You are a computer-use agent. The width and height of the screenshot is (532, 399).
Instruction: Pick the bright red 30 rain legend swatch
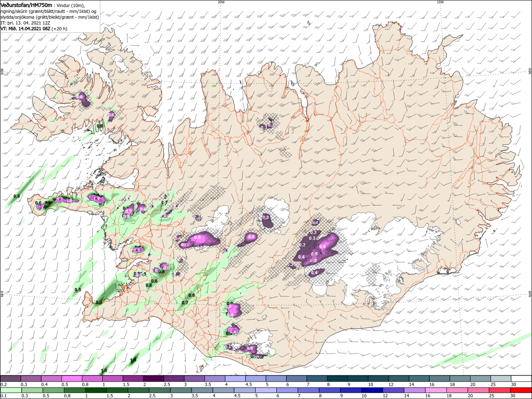click(x=521, y=390)
